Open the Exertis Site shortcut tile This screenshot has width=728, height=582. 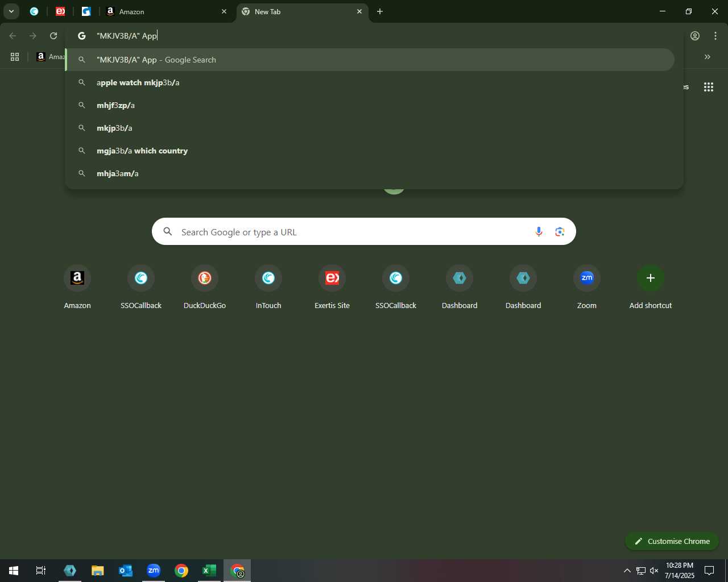click(x=332, y=288)
